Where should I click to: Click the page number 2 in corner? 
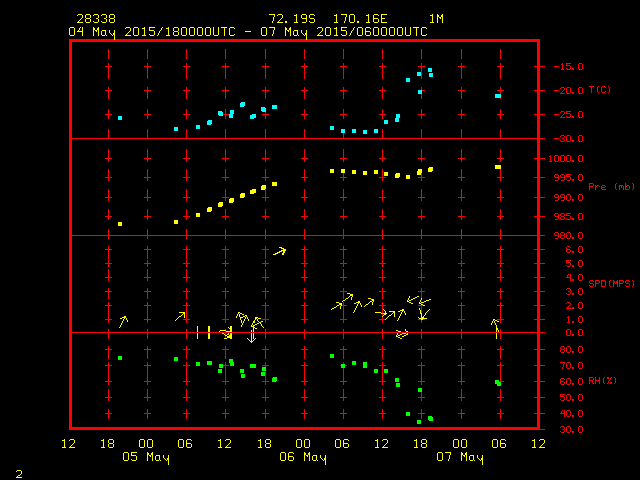(x=19, y=474)
